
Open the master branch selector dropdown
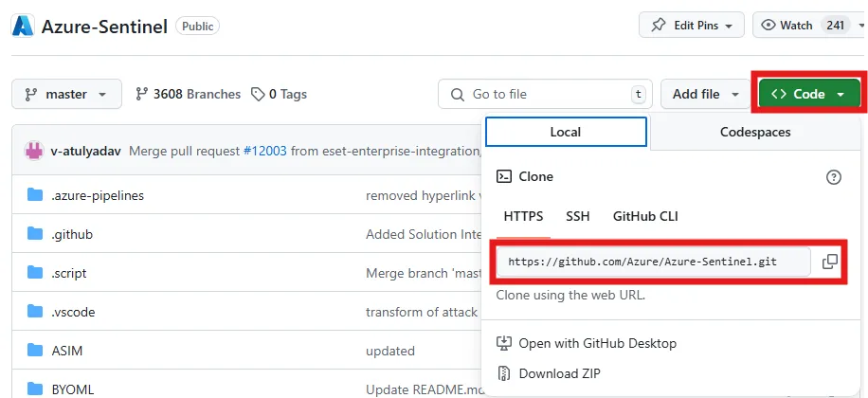(x=66, y=94)
